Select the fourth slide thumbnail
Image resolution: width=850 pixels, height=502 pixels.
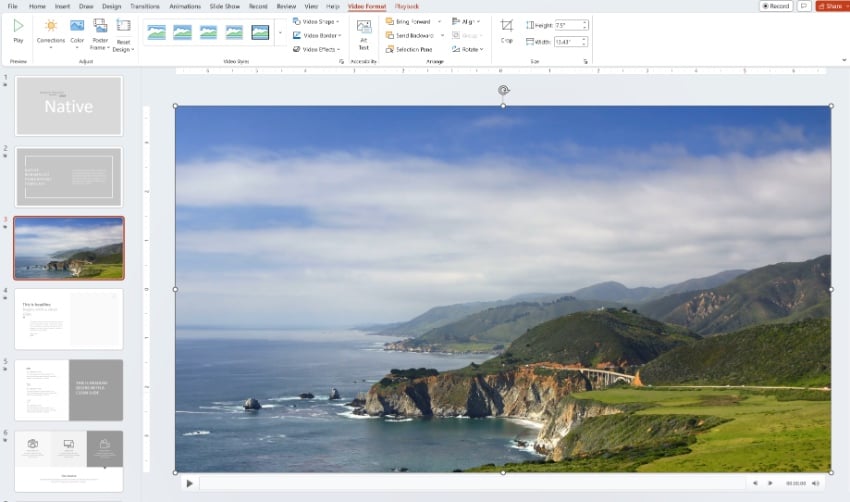[69, 319]
